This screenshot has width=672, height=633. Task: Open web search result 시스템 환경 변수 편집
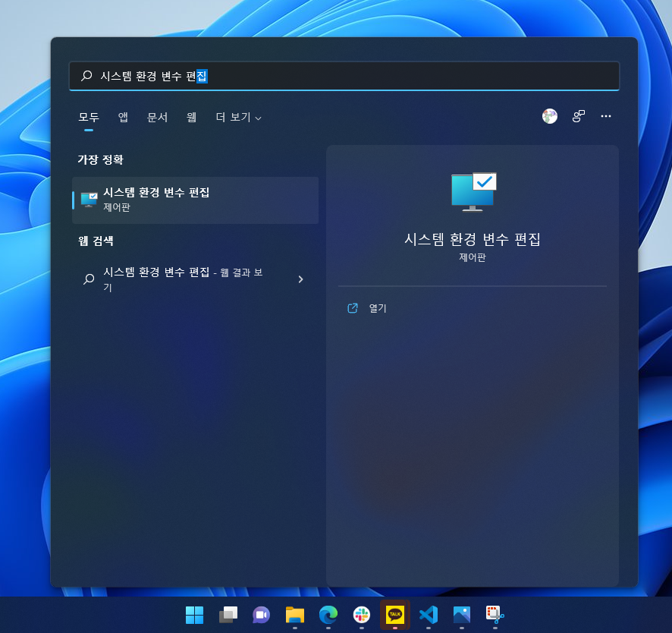click(196, 279)
